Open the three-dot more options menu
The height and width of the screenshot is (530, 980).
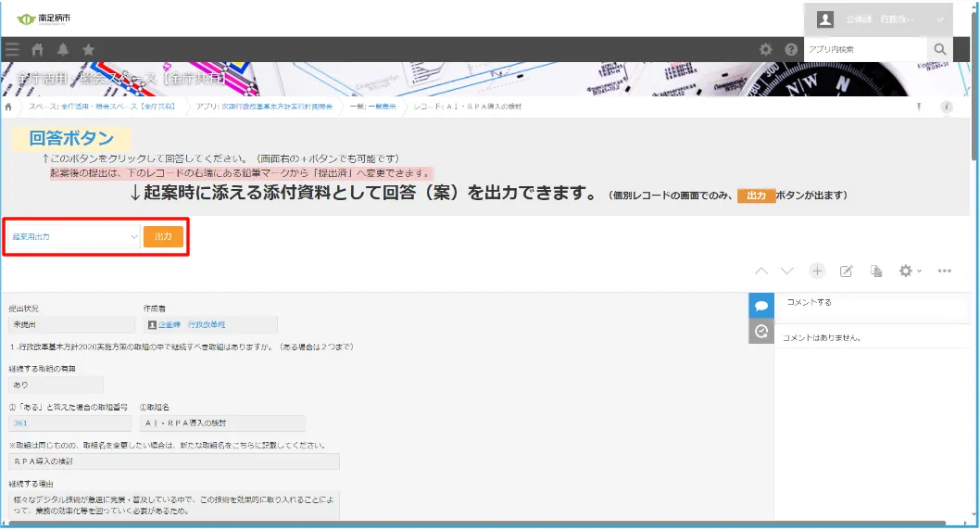coord(945,271)
